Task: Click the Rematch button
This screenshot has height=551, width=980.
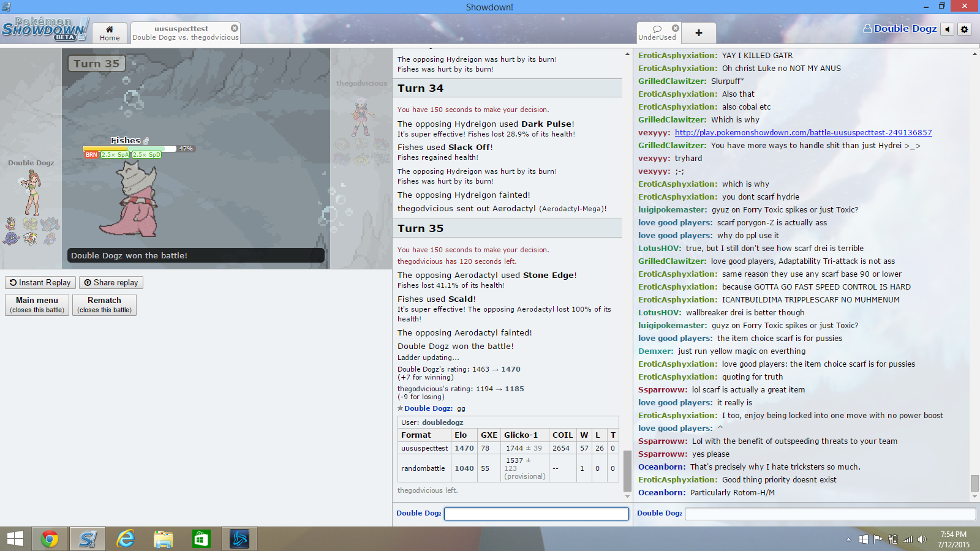Action: 104,304
